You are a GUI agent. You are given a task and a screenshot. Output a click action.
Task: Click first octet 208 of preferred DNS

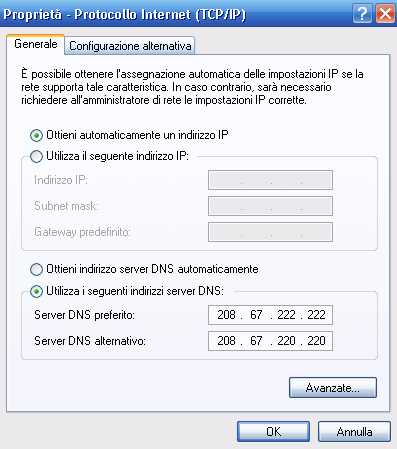tap(226, 315)
